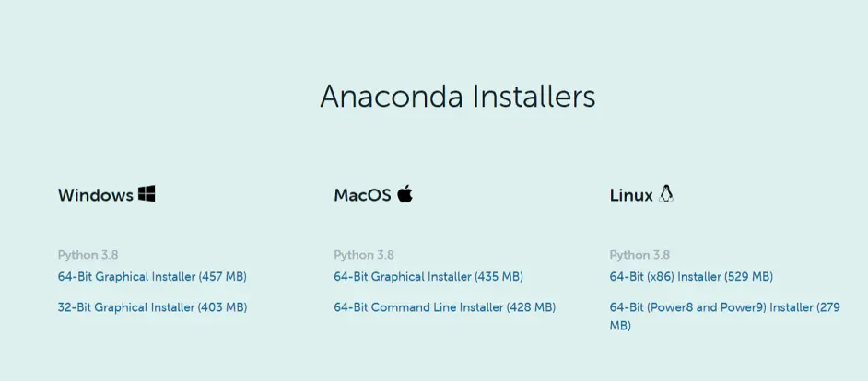Select the MacOS section heading
Image resolution: width=868 pixels, height=381 pixels.
tap(362, 195)
